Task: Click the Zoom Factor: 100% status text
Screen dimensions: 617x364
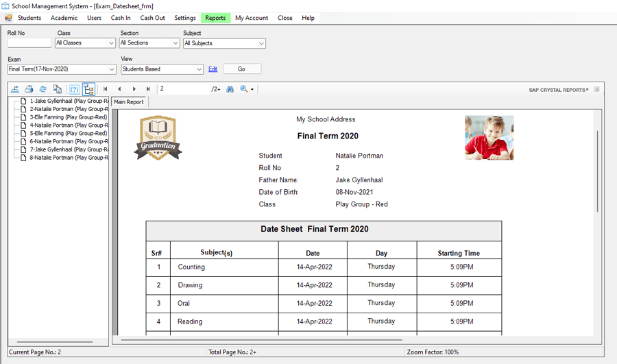Action: pyautogui.click(x=433, y=352)
